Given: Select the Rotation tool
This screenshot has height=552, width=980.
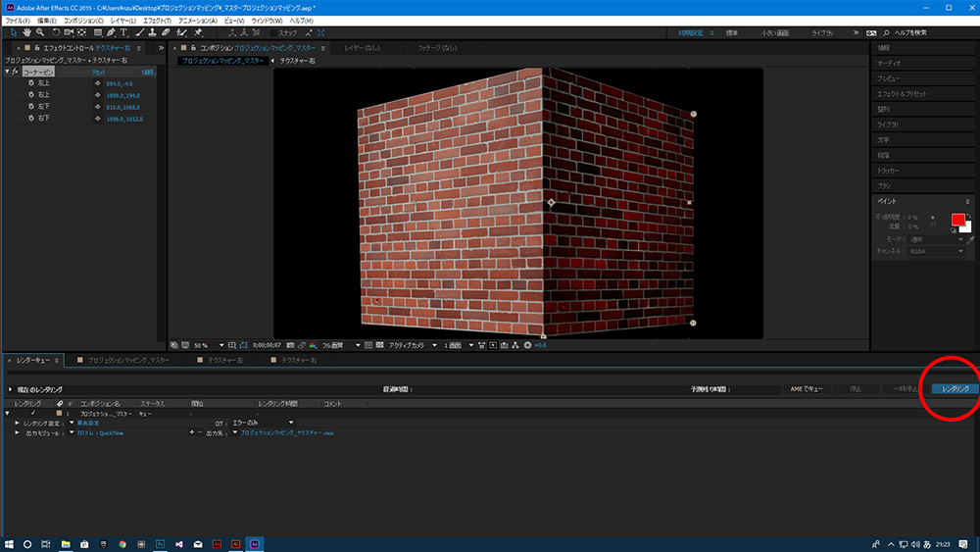Looking at the screenshot, I should click(x=55, y=32).
